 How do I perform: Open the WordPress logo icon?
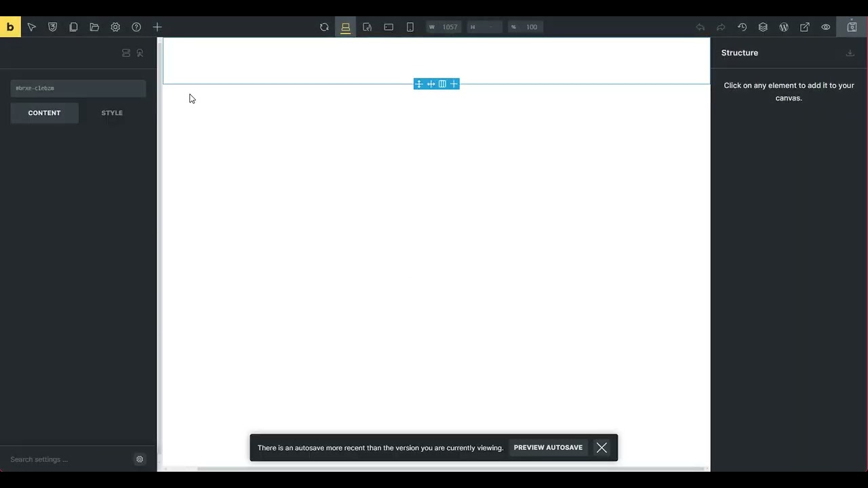point(784,27)
